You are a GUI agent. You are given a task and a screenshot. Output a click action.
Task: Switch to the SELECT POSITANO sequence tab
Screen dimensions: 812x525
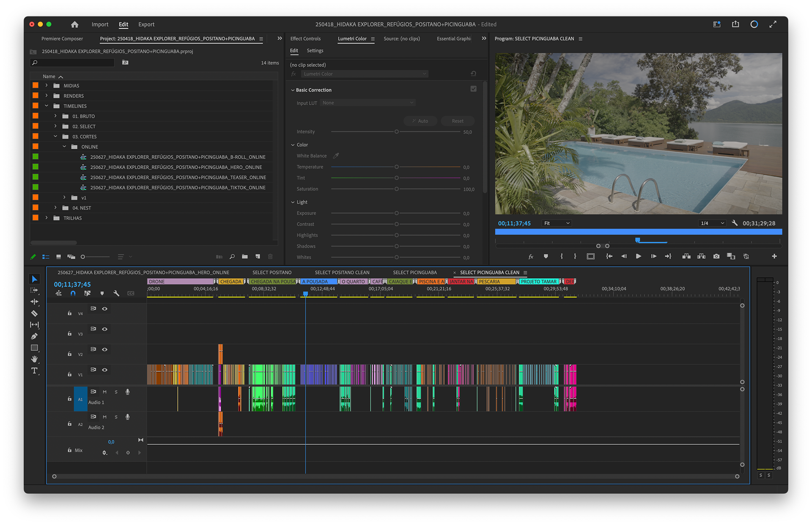[272, 273]
